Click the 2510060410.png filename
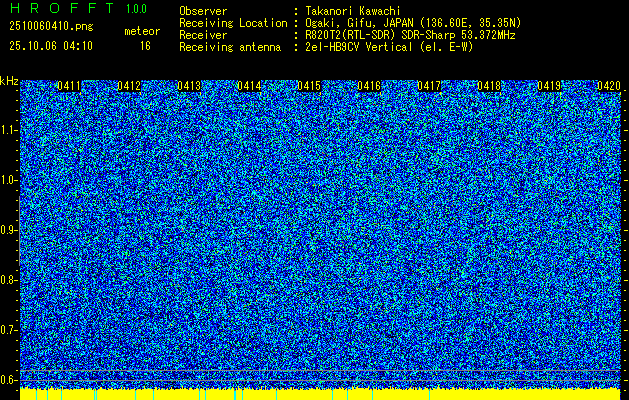Image resolution: width=629 pixels, height=400 pixels. tap(51, 27)
